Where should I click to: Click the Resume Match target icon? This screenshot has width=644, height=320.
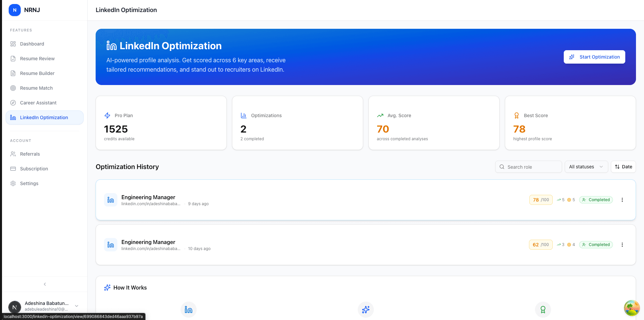click(x=13, y=88)
